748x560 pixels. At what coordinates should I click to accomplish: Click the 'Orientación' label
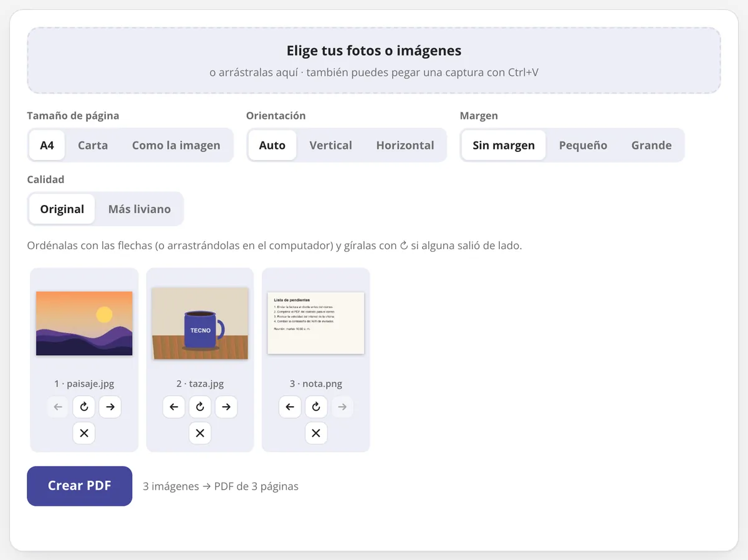[x=276, y=116]
